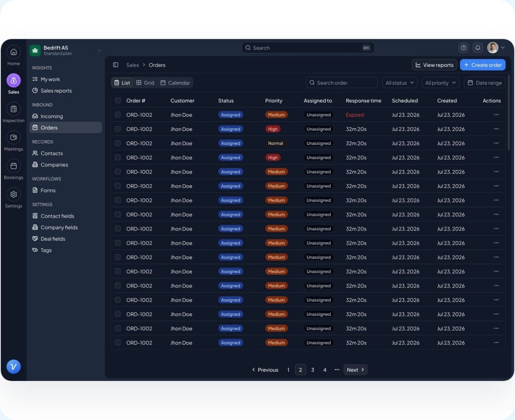Select Orders in the sidebar
The width and height of the screenshot is (515, 420).
click(66, 127)
